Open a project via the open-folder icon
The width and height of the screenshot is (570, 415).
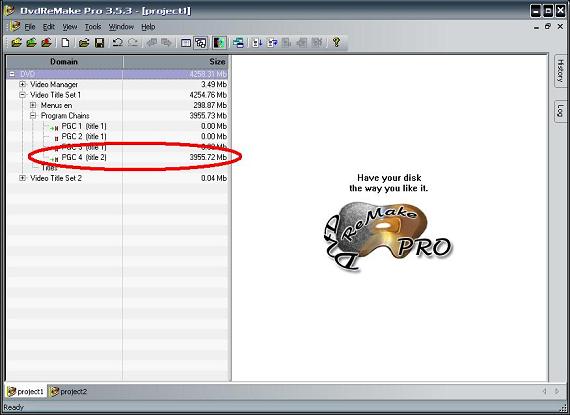tap(84, 43)
